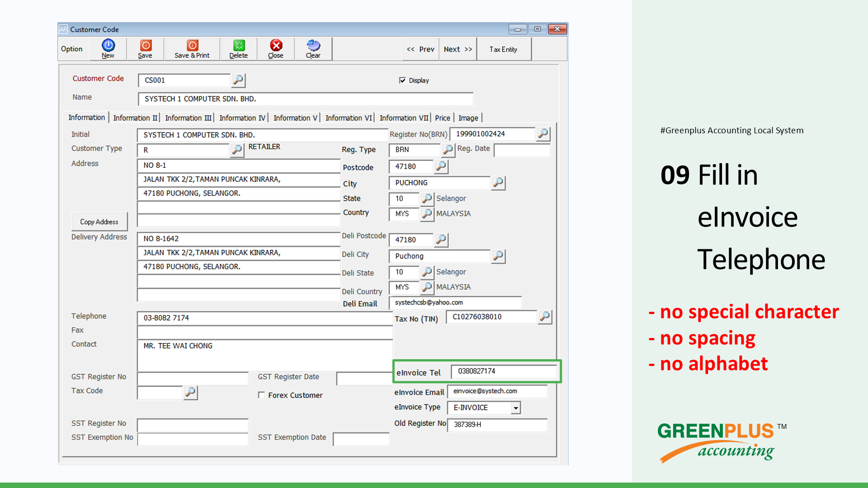Image resolution: width=868 pixels, height=488 pixels.
Task: Click the Close toolbar icon
Action: coord(276,49)
